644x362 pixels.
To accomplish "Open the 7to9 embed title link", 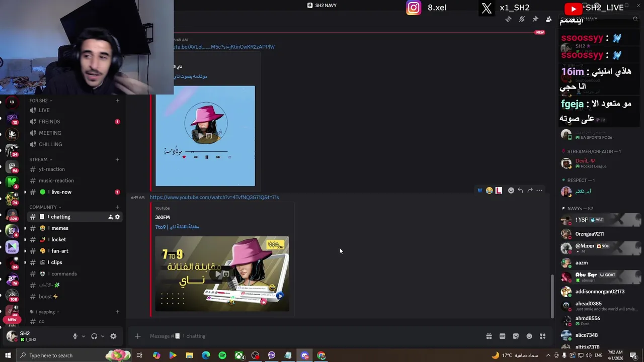I will (x=177, y=227).
